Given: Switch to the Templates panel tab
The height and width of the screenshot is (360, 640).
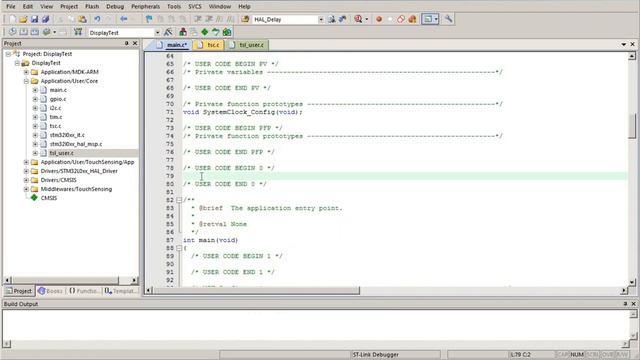Looking at the screenshot, I should 120,291.
